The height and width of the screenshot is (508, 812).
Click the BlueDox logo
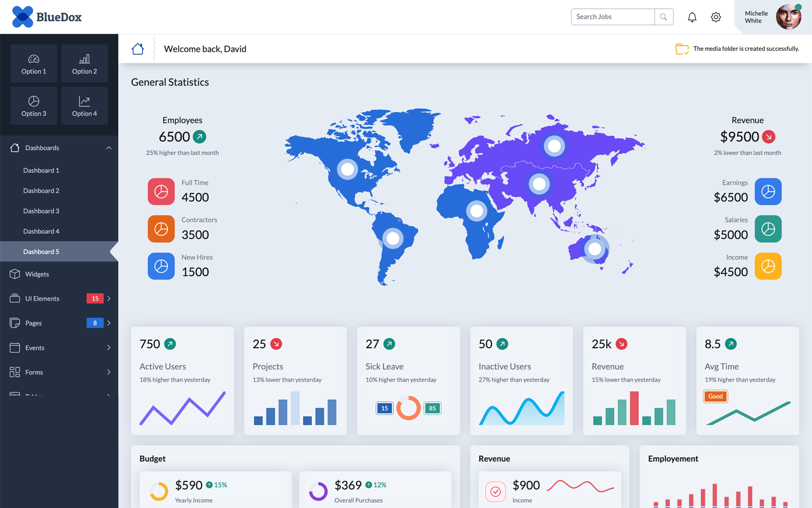tap(46, 17)
